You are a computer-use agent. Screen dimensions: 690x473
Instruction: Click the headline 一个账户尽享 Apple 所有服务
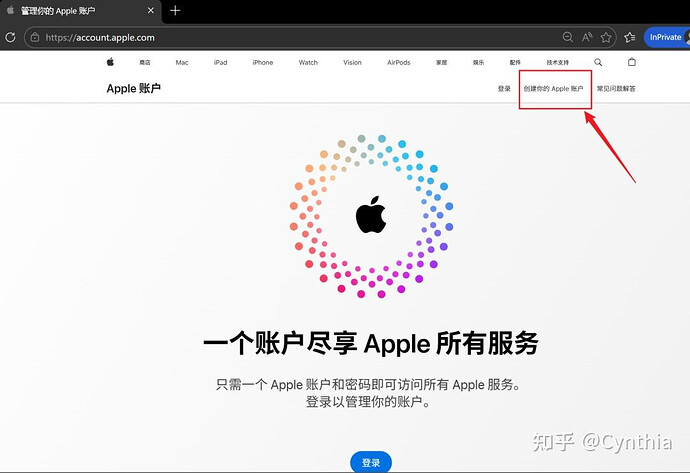pyautogui.click(x=371, y=343)
